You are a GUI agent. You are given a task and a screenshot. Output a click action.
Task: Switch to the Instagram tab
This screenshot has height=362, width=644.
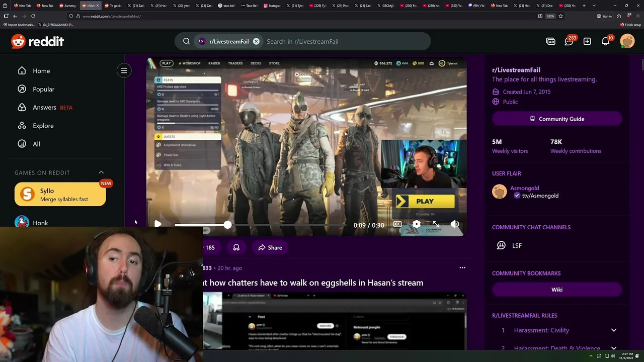point(272,6)
